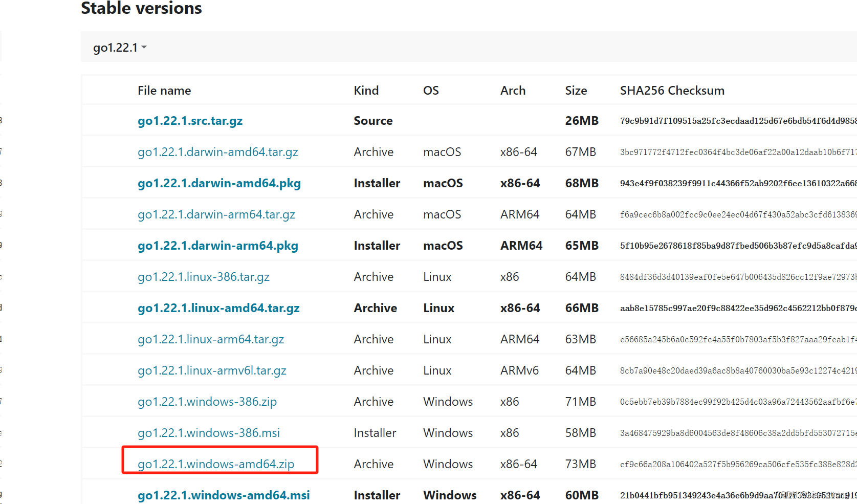Open go1.22.1.linux-386.tar.gz link
The width and height of the screenshot is (857, 504).
click(x=203, y=277)
